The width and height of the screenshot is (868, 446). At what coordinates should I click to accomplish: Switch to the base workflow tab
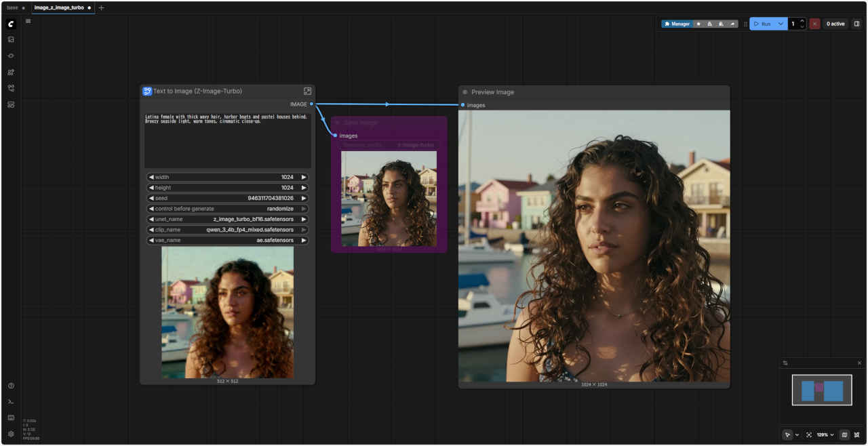pyautogui.click(x=13, y=7)
